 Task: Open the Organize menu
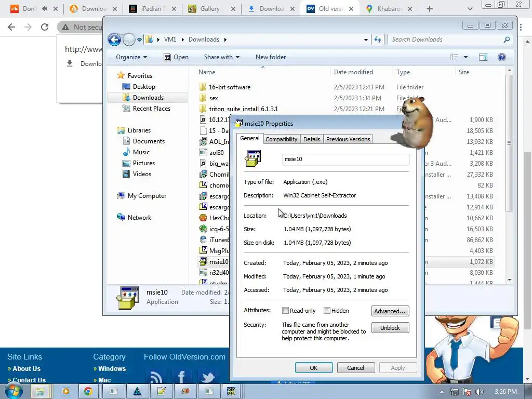coord(131,57)
